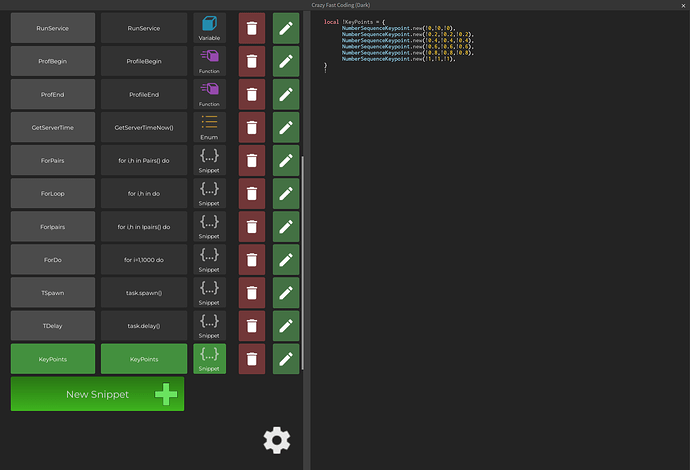The height and width of the screenshot is (470, 690).
Task: Edit the KeyPoints snippet
Action: coord(286,359)
